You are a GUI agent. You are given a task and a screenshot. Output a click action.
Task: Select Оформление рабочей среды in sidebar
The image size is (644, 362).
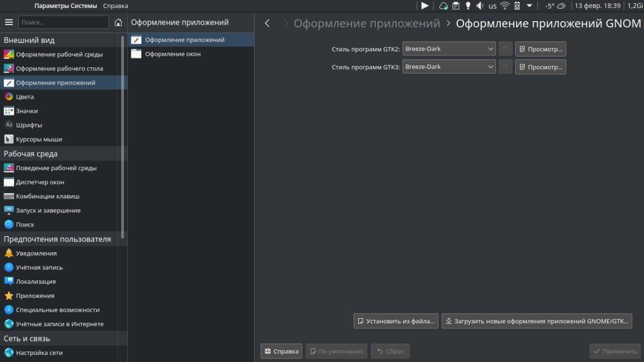63,54
